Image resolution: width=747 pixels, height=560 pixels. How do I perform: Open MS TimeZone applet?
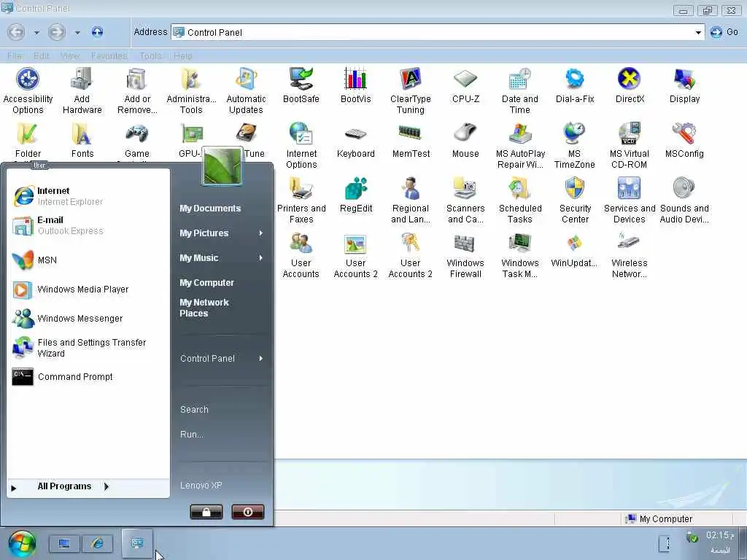click(x=575, y=146)
